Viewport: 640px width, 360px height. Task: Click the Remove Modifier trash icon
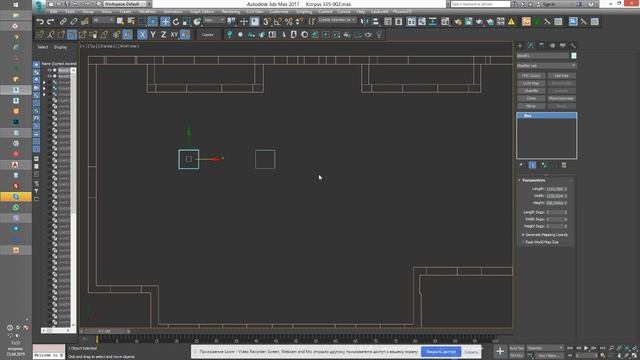564,165
